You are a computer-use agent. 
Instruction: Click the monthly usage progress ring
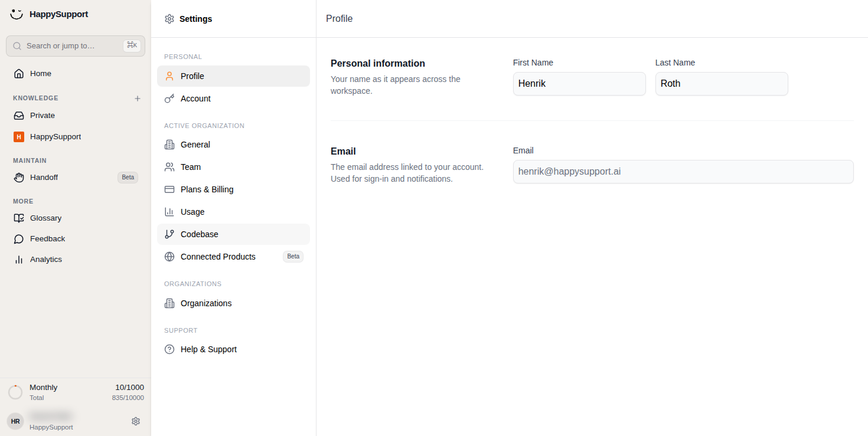[x=15, y=392]
